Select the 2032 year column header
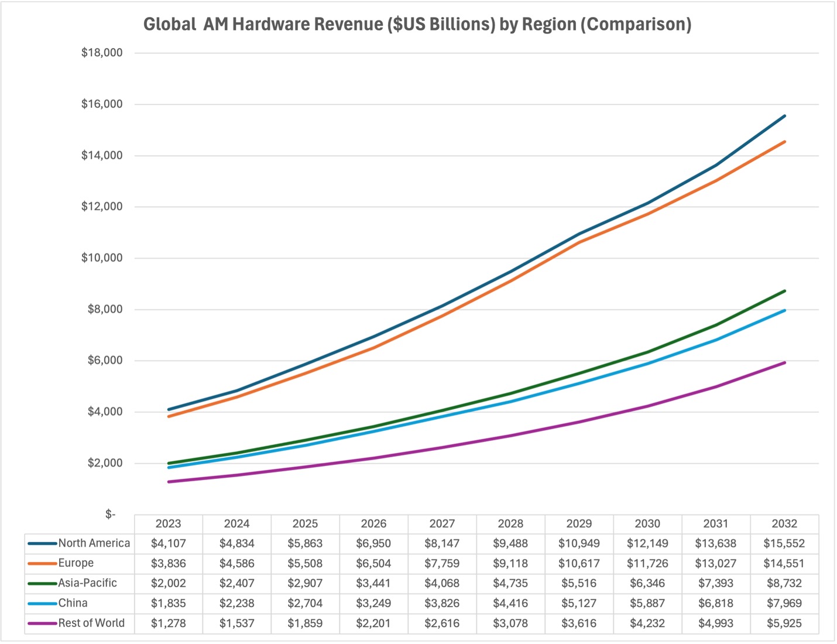 coord(784,523)
